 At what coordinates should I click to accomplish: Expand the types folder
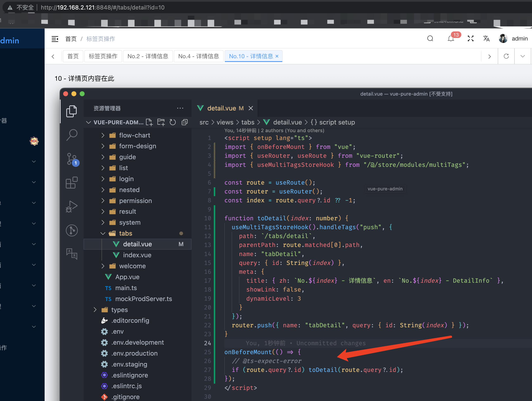[x=95, y=310]
